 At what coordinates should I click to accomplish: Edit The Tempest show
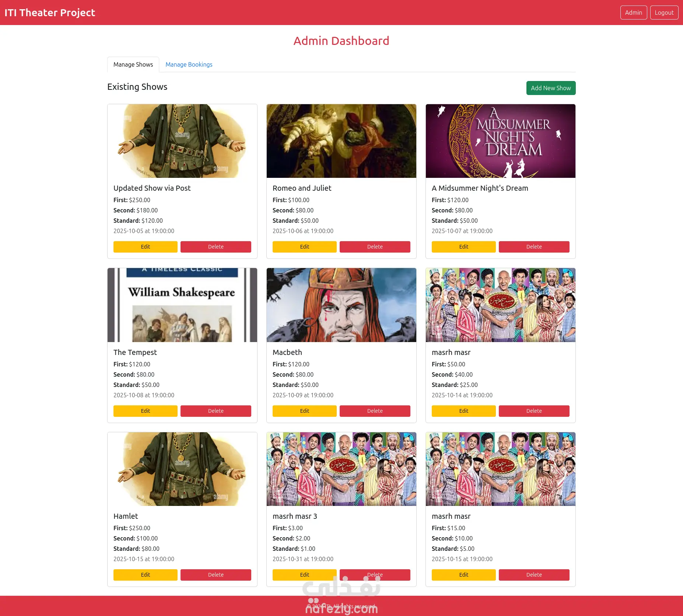[146, 411]
